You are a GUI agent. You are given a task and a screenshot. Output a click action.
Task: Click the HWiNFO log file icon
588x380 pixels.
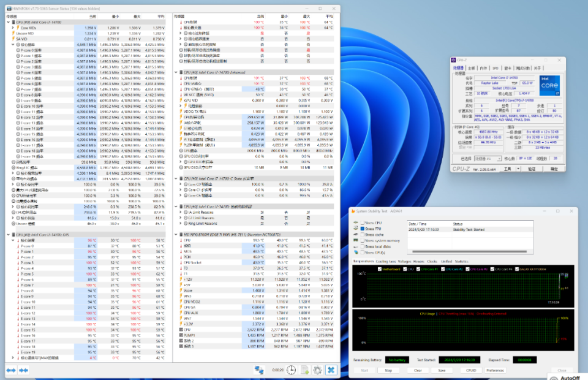(x=304, y=370)
